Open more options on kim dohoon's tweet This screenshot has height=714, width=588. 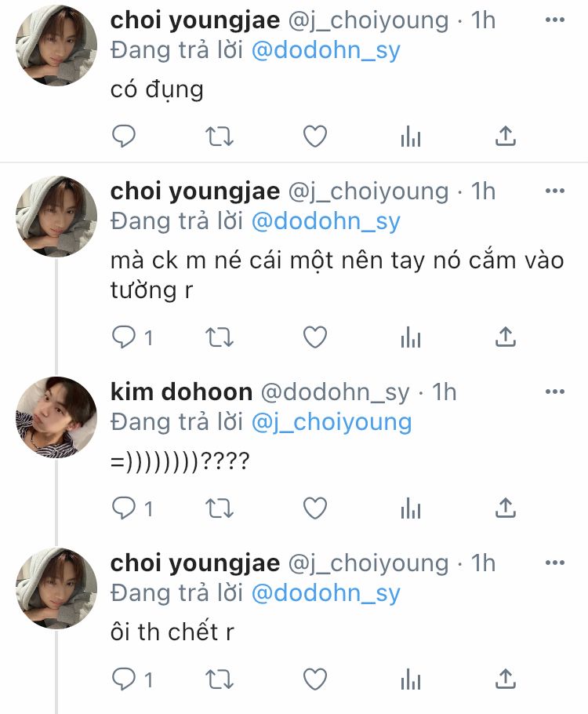click(554, 392)
